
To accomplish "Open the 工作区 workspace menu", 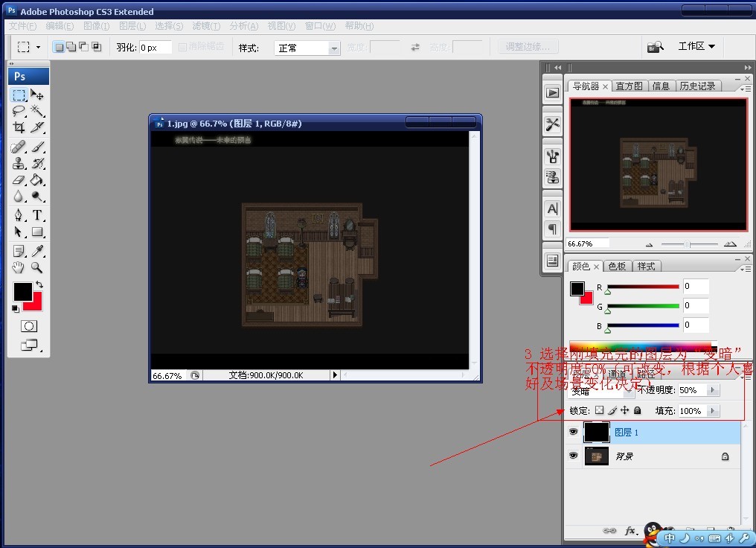I will (x=696, y=46).
